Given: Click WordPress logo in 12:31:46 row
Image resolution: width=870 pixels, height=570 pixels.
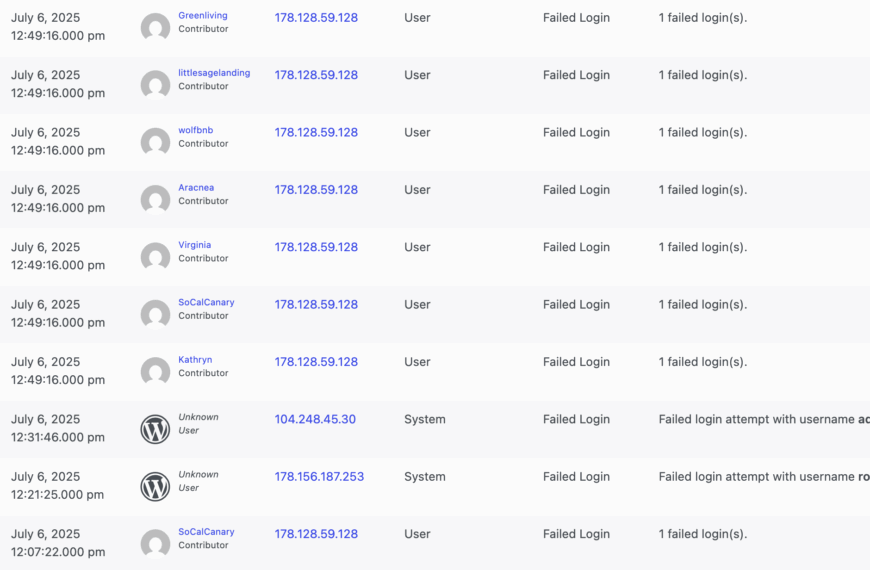Looking at the screenshot, I should click(155, 429).
